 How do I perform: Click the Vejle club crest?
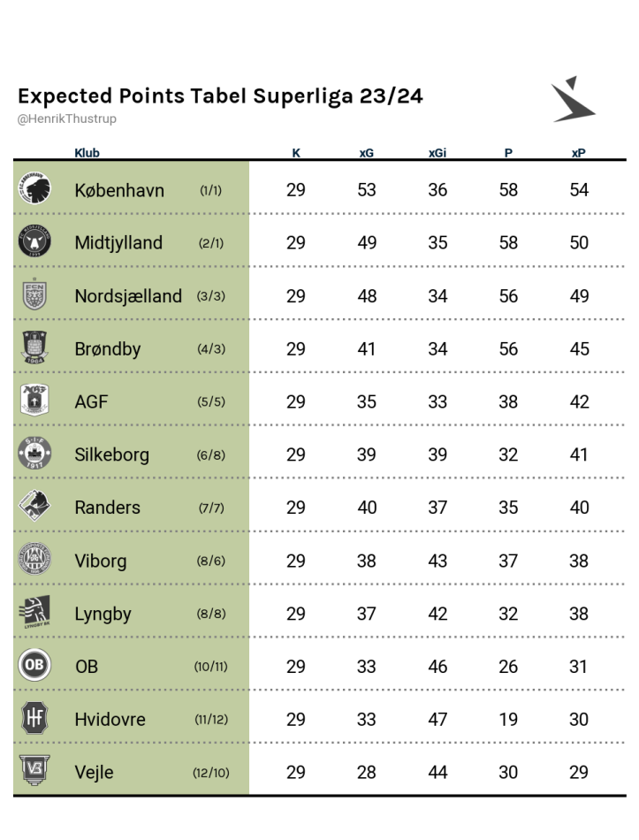(x=34, y=770)
